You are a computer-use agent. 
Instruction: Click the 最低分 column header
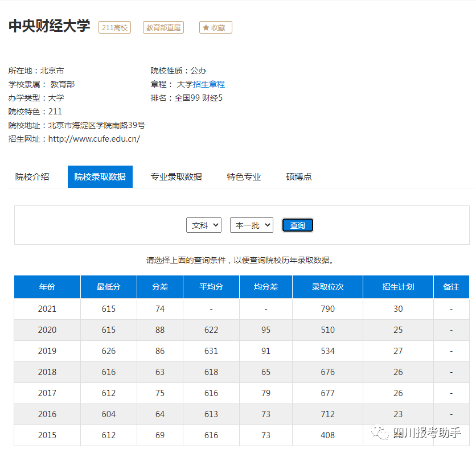109,287
